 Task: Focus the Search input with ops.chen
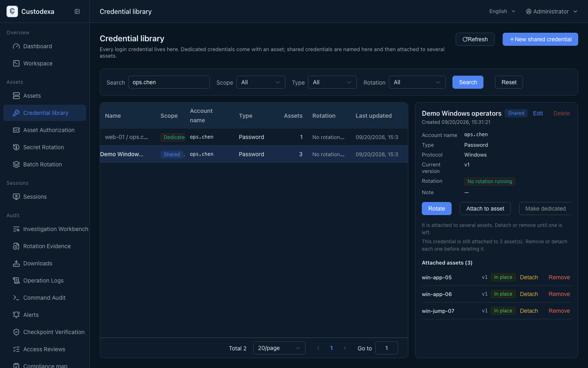point(169,82)
